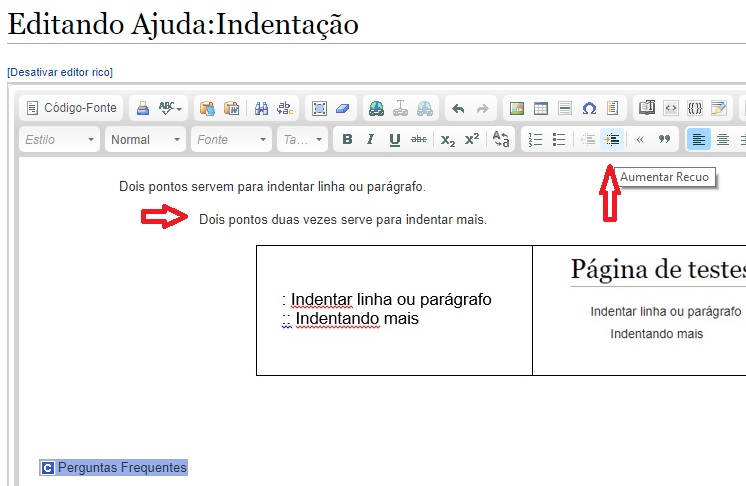Open the Fonte font dropdown
Viewport: 746px width, 486px height.
click(231, 139)
